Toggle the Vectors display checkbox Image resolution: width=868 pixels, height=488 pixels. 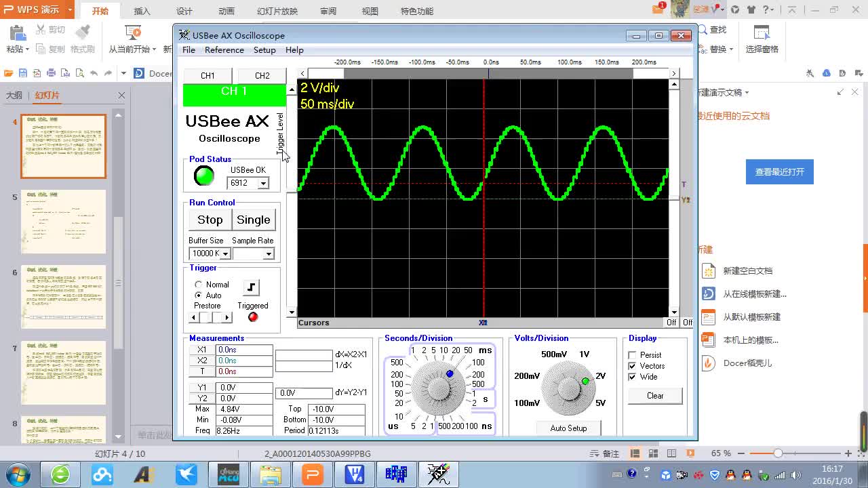tap(632, 366)
